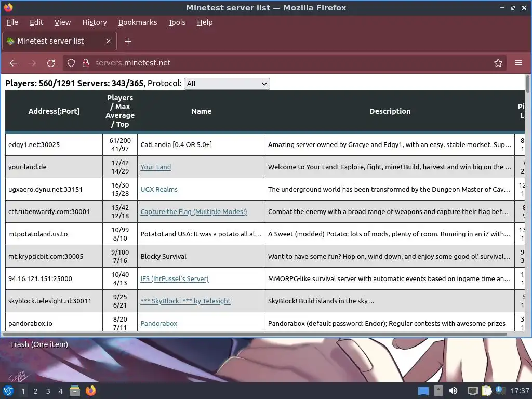Open the network tray icon
532x399 pixels.
(x=472, y=391)
